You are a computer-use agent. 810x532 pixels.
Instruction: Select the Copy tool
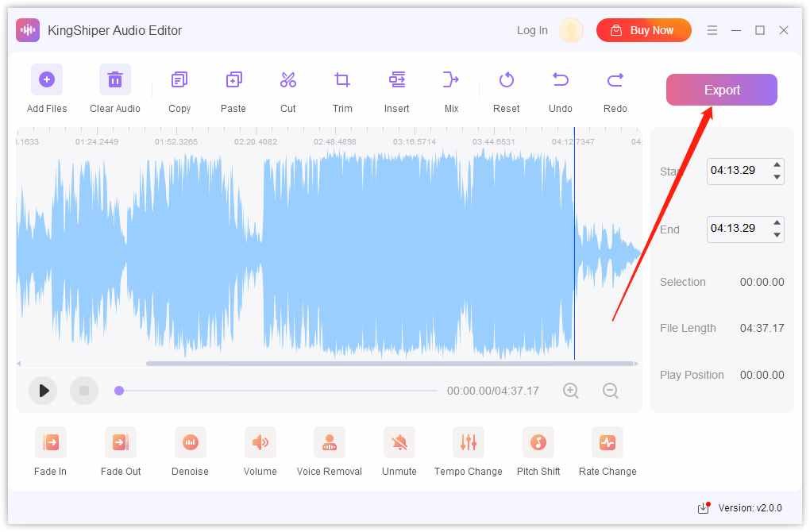[179, 80]
